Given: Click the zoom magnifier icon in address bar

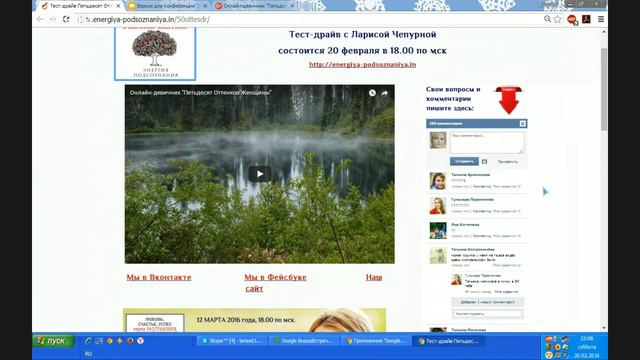Looking at the screenshot, I should click(x=547, y=19).
